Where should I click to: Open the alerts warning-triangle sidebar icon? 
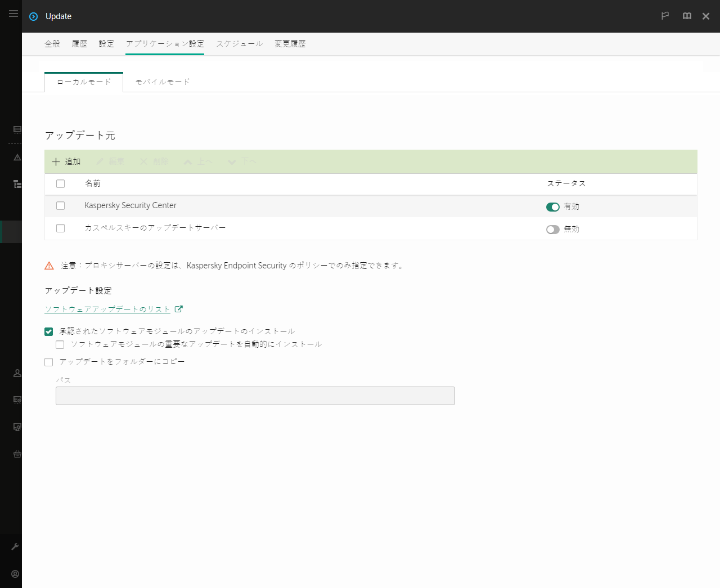tap(16, 157)
